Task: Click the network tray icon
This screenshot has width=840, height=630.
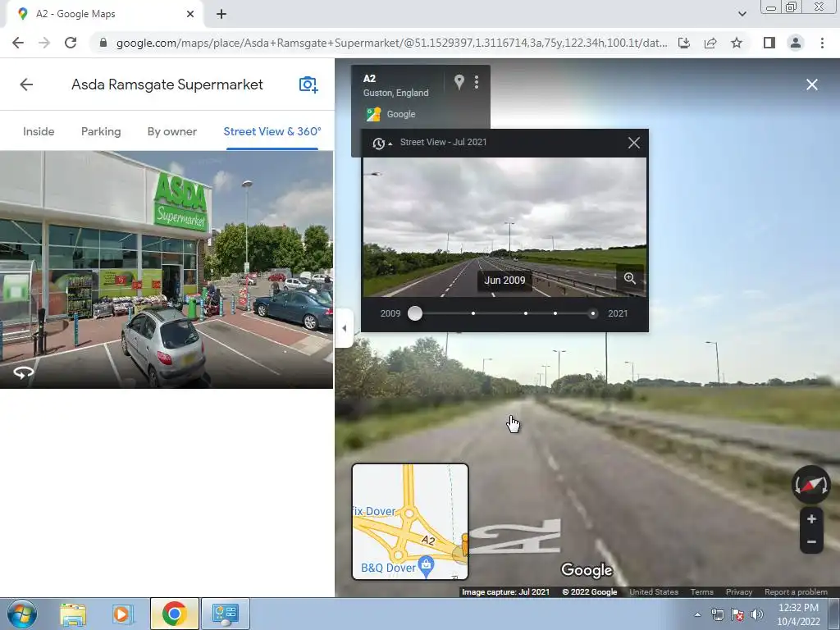Action: point(717,614)
